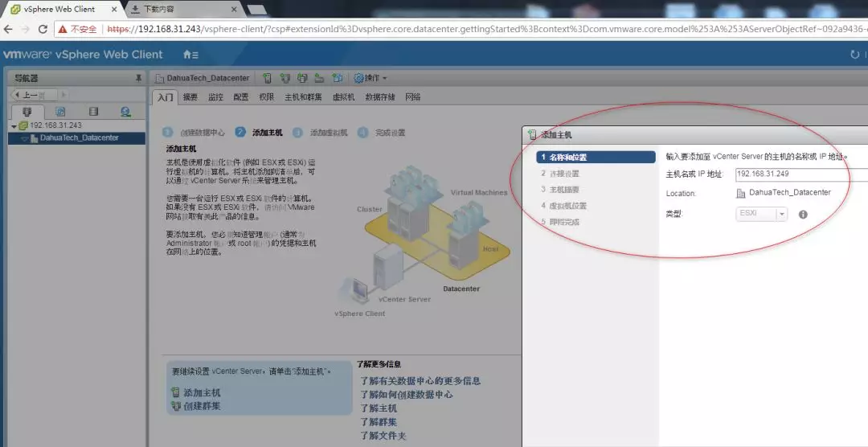The height and width of the screenshot is (447, 868).
Task: Switch to the 入门 tab
Action: [x=165, y=97]
